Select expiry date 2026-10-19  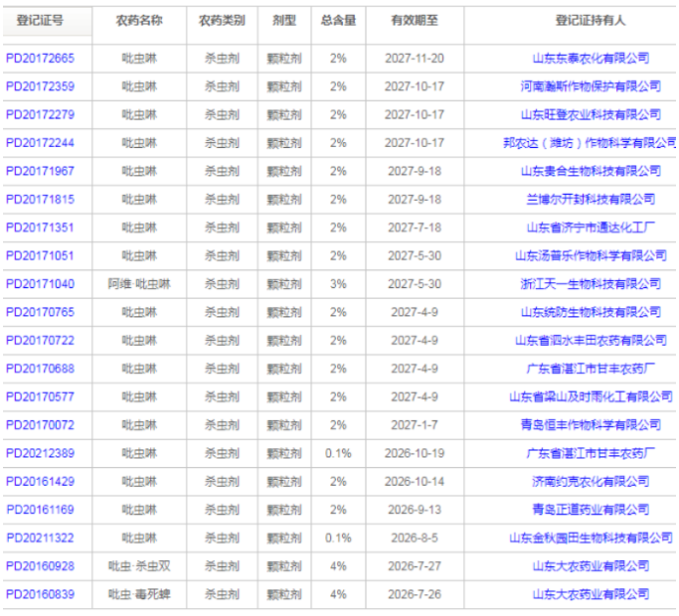point(415,453)
